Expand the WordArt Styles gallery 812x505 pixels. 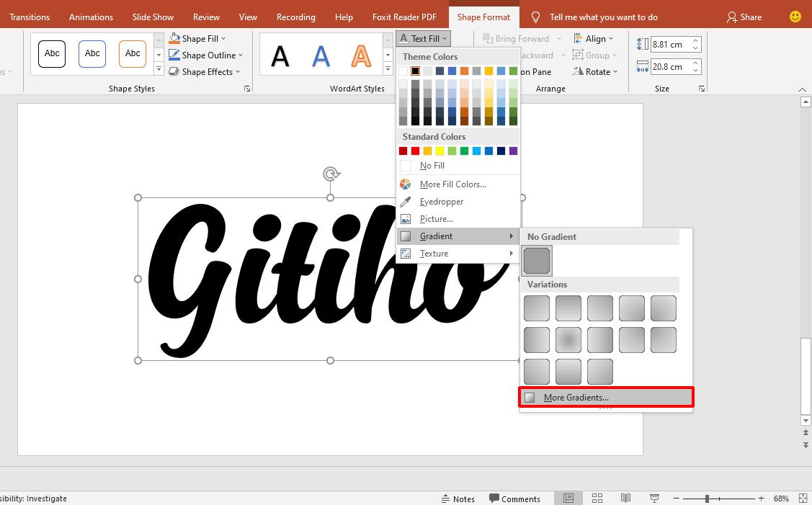388,68
